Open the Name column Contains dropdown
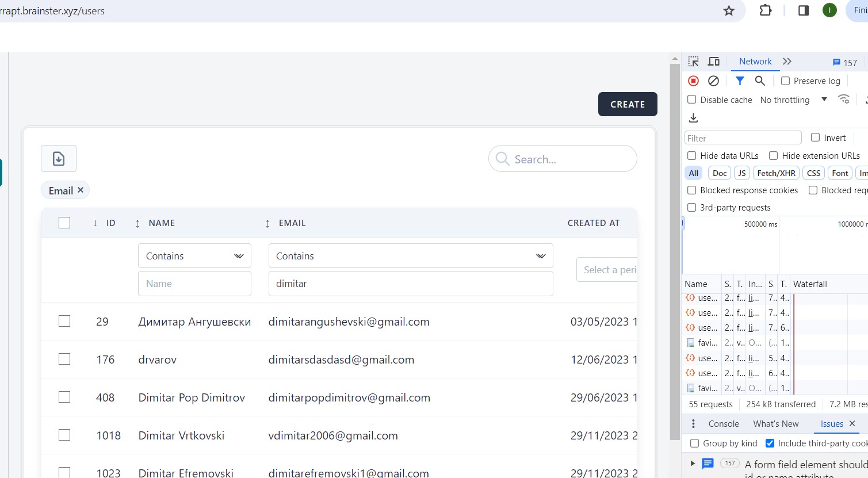868x478 pixels. pyautogui.click(x=194, y=256)
